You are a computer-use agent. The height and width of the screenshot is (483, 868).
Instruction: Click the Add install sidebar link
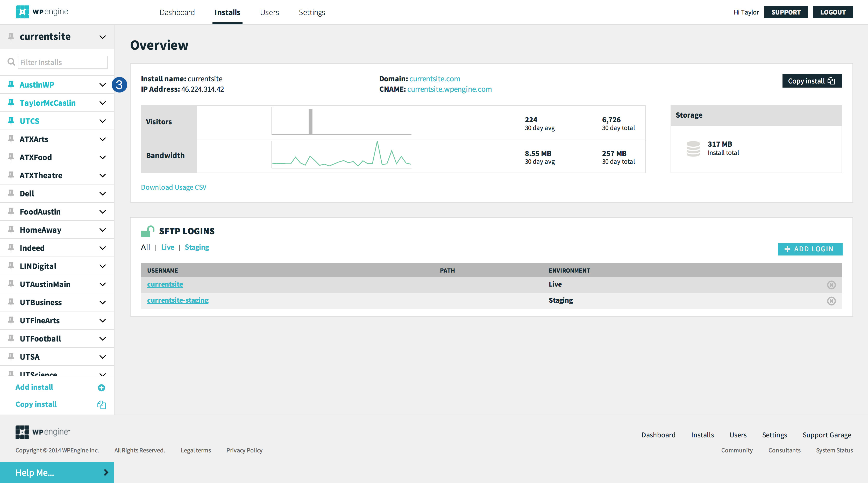[34, 387]
